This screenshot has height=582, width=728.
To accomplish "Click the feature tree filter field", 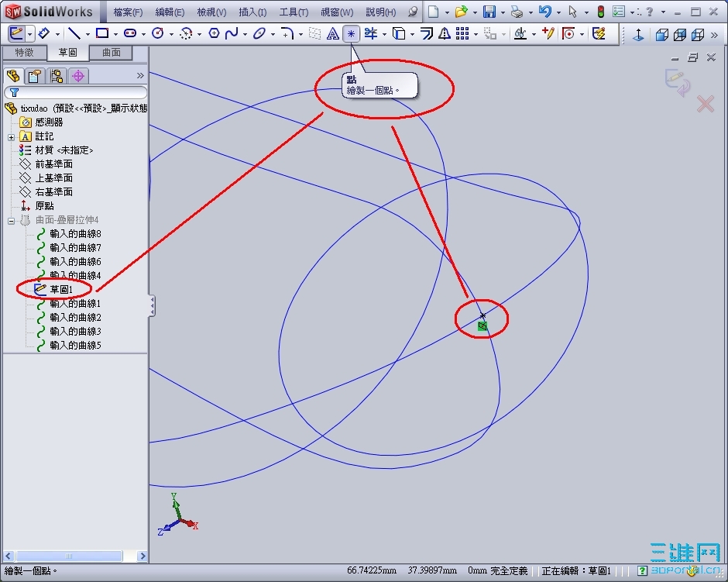I will pyautogui.click(x=76, y=92).
